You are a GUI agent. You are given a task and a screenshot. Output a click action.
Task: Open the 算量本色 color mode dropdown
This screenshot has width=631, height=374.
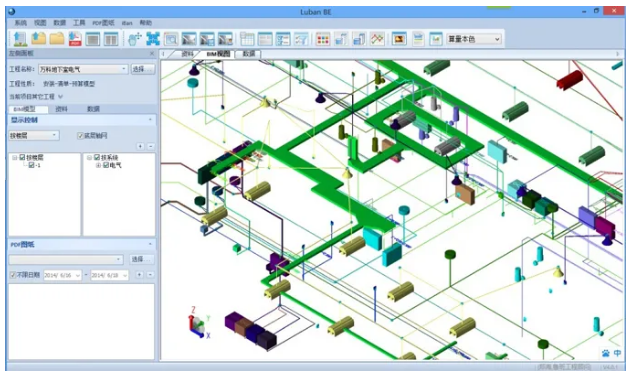(x=474, y=39)
